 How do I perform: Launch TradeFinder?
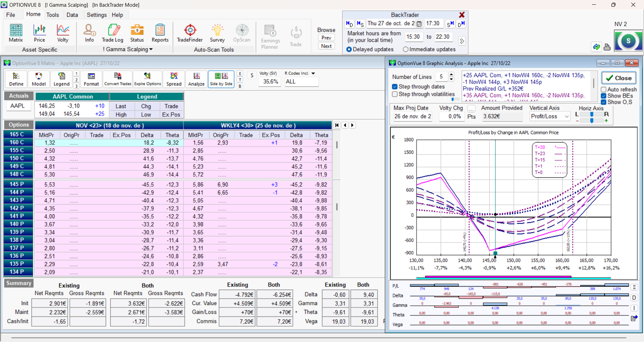point(190,33)
